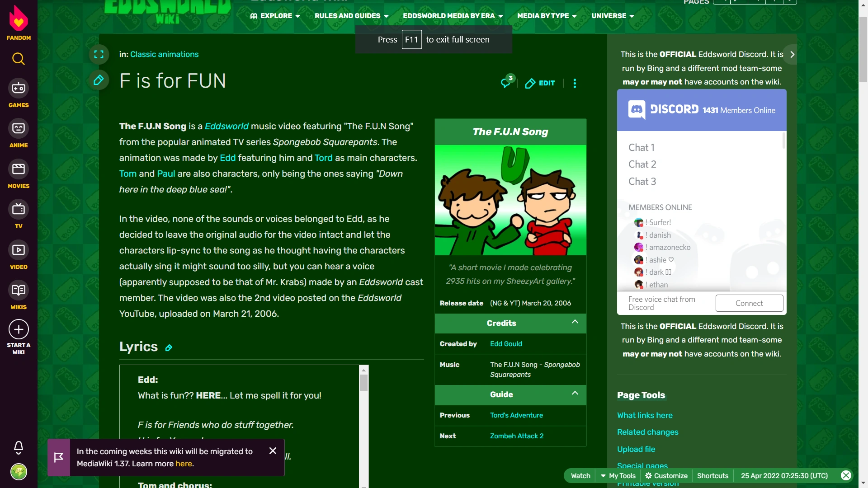The height and width of the screenshot is (488, 868).
Task: Open the page comments bubble icon
Action: pyautogui.click(x=506, y=83)
